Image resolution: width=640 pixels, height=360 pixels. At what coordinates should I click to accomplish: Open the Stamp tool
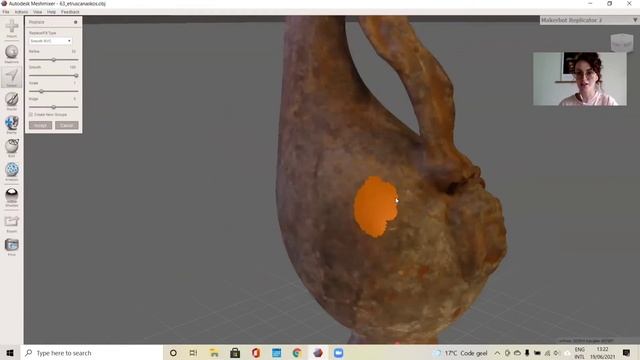point(11,124)
